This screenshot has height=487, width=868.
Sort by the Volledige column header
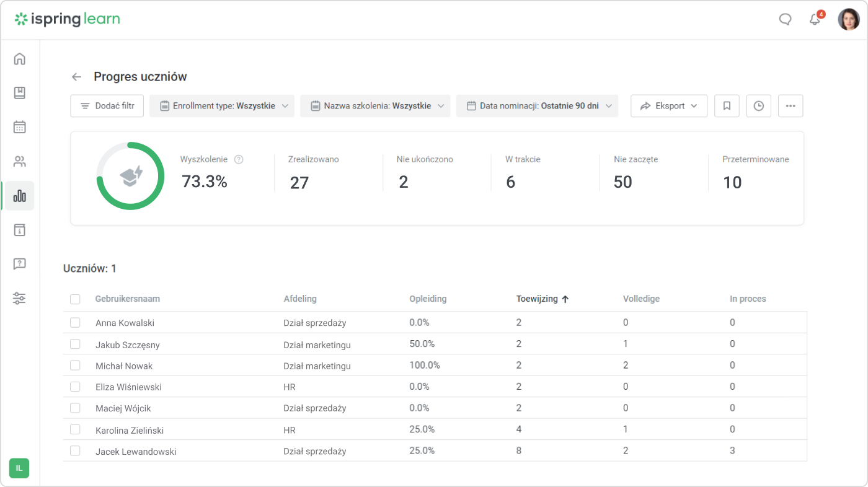641,299
